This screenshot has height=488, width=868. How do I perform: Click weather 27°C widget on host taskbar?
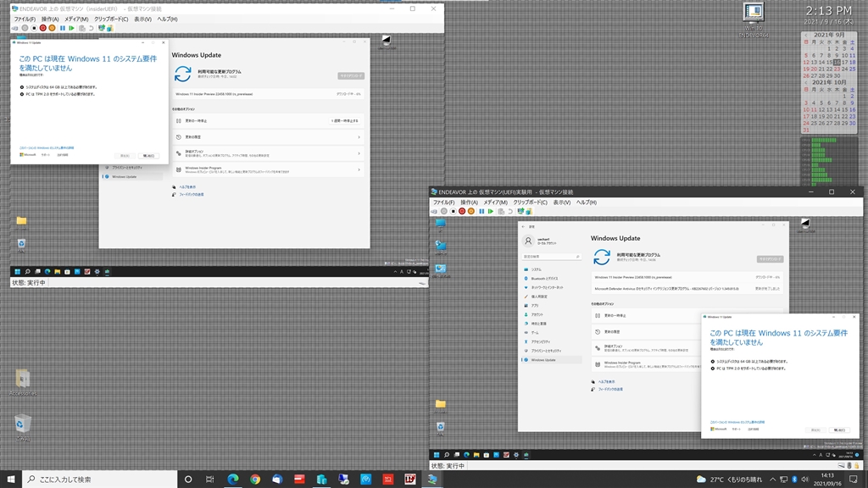[x=728, y=480]
